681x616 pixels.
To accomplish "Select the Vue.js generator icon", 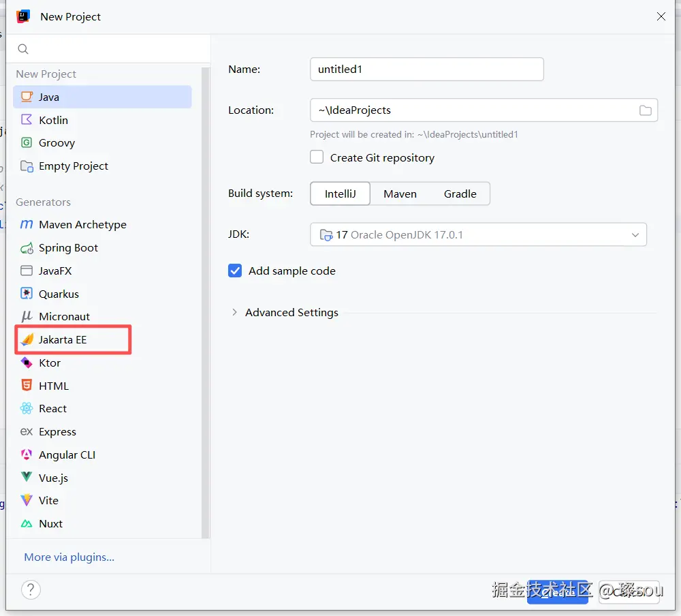I will [27, 478].
